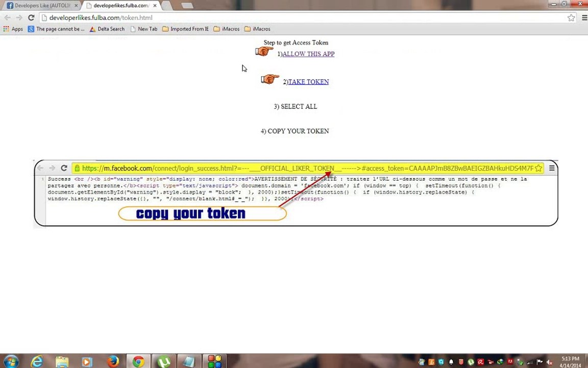This screenshot has height=368, width=588.
Task: Open the Chrome menu
Action: pos(584,18)
